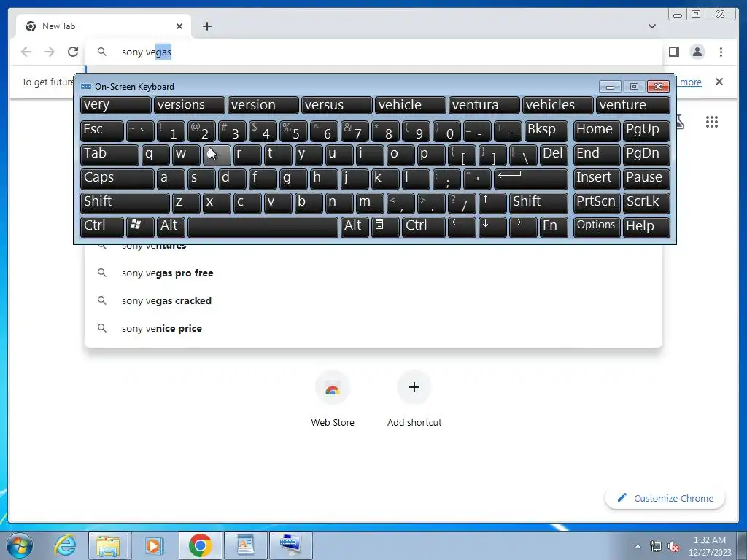Tap the PrtScn key
747x560 pixels.
[x=597, y=203]
